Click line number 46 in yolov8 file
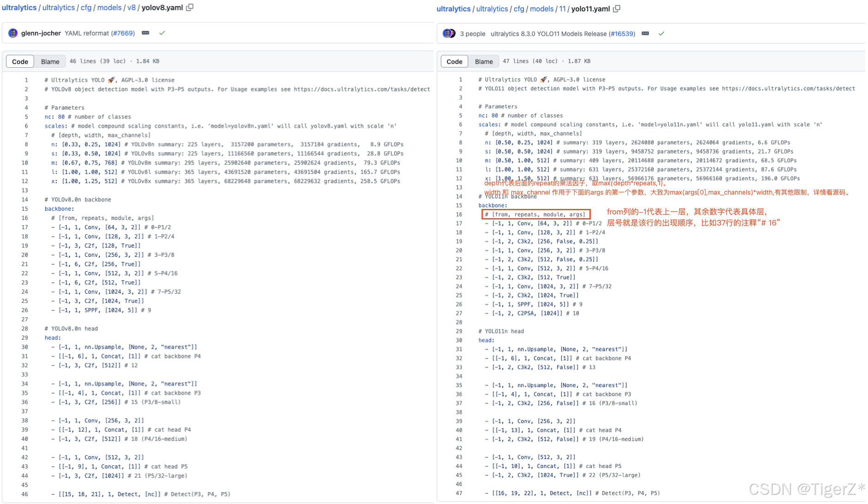Screen dimensions: 868x504 (24, 494)
